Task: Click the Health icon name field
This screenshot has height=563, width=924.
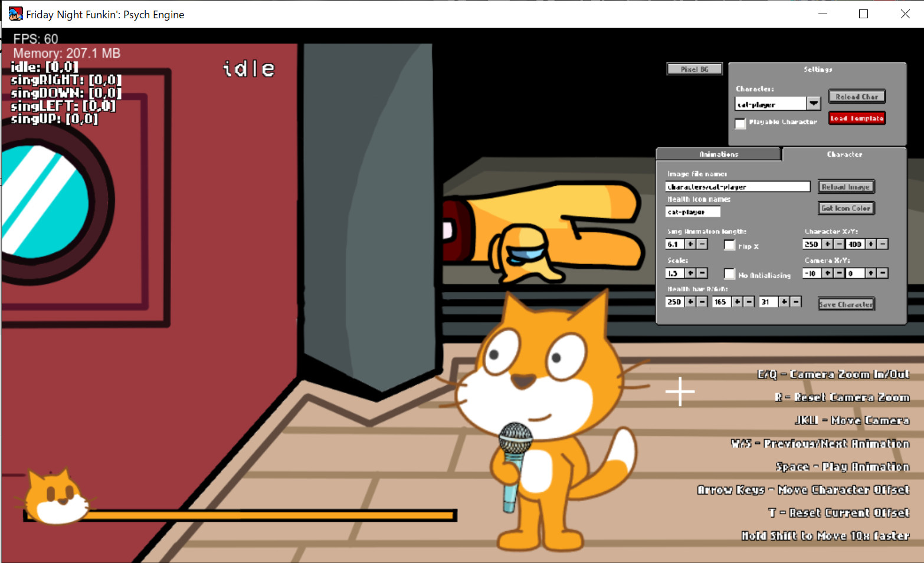Action: coord(693,212)
